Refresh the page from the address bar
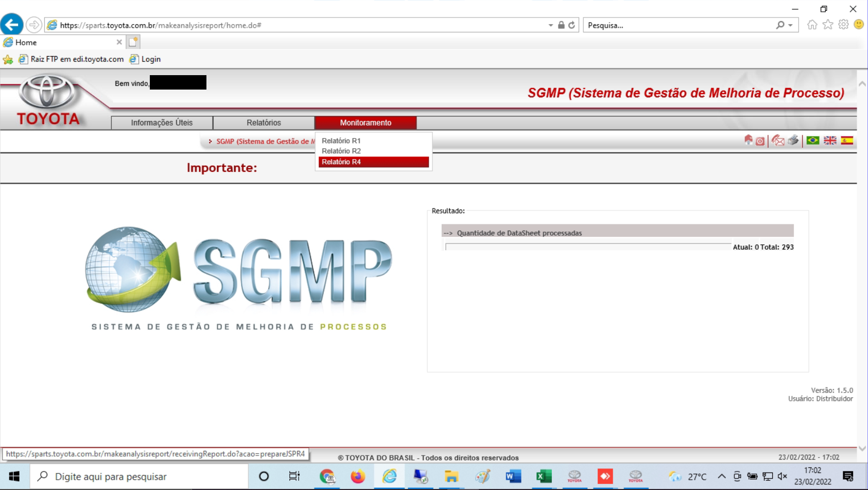 (571, 25)
